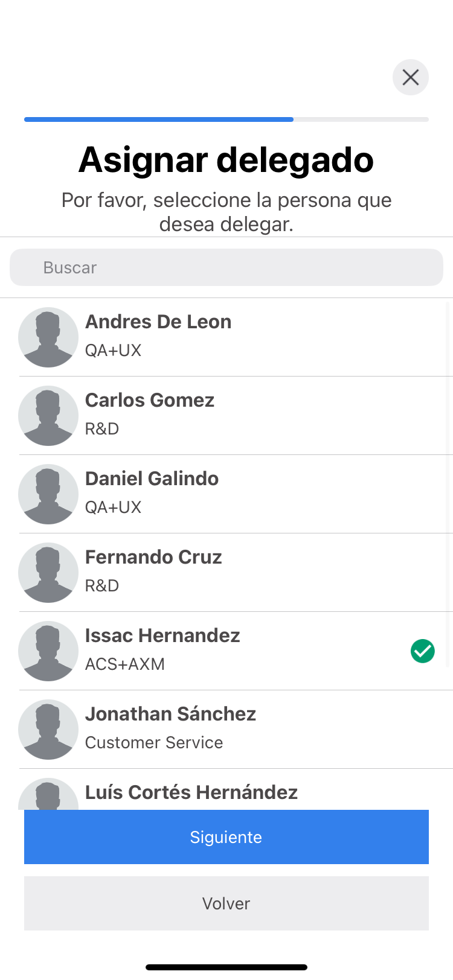Go back with the Volver button
The image size is (453, 980).
226,903
